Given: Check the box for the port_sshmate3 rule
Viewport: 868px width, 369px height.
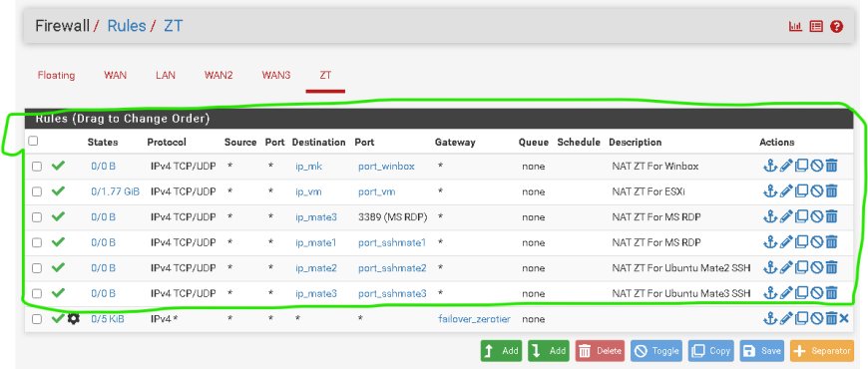Looking at the screenshot, I should (37, 293).
